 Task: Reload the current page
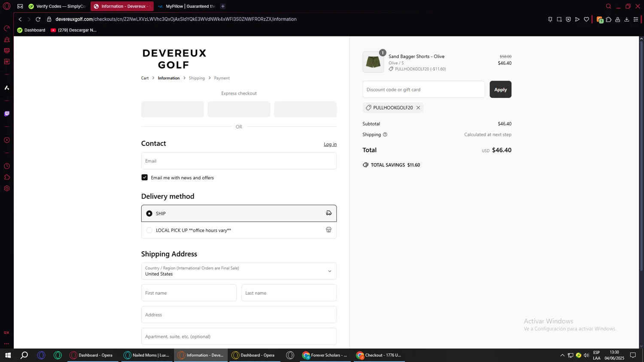click(x=38, y=19)
